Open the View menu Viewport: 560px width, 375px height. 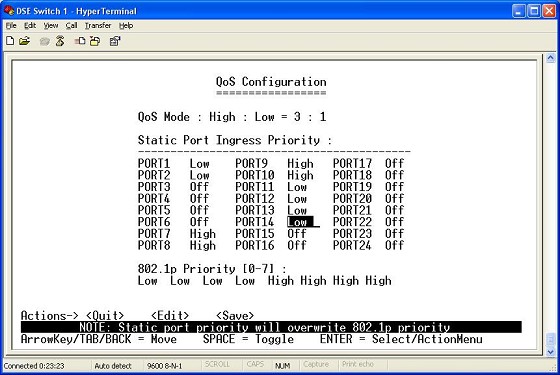pyautogui.click(x=51, y=26)
